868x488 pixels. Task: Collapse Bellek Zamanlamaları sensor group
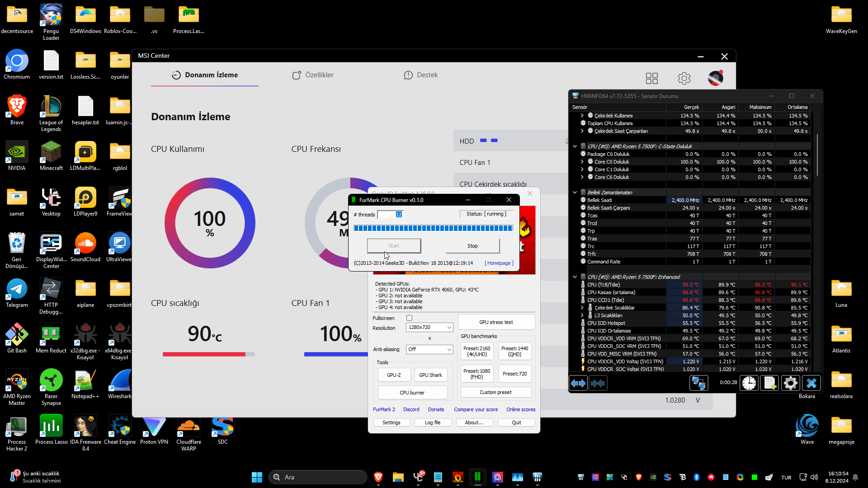[575, 192]
